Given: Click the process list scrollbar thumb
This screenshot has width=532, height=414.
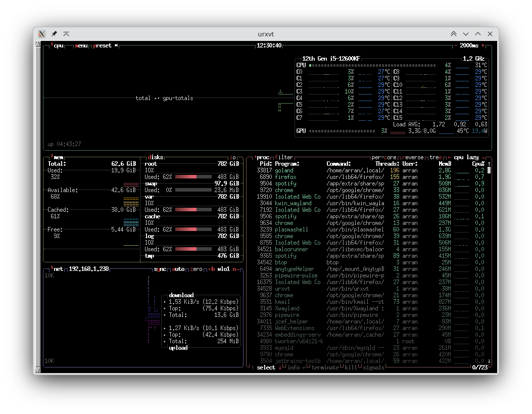Looking at the screenshot, I should coord(489,170).
